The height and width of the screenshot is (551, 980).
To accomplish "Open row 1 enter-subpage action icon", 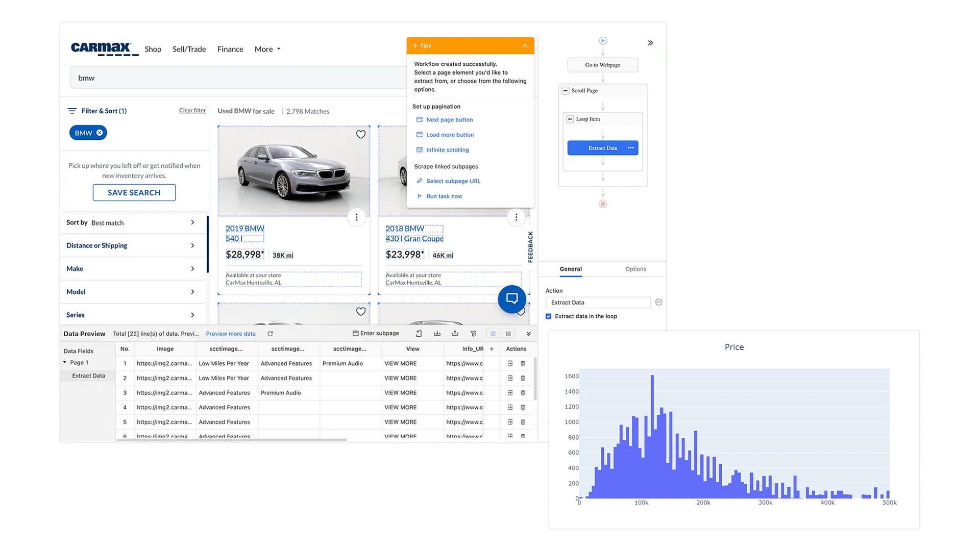I will click(510, 364).
